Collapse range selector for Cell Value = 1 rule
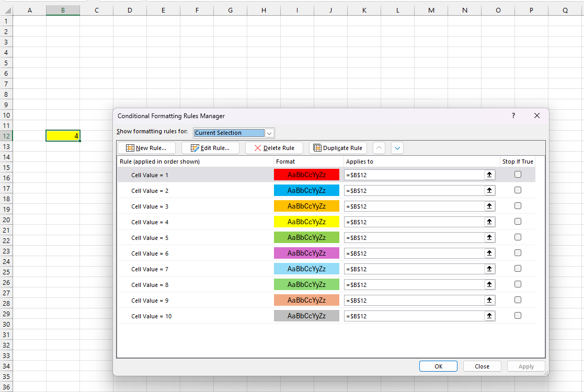 (x=489, y=175)
